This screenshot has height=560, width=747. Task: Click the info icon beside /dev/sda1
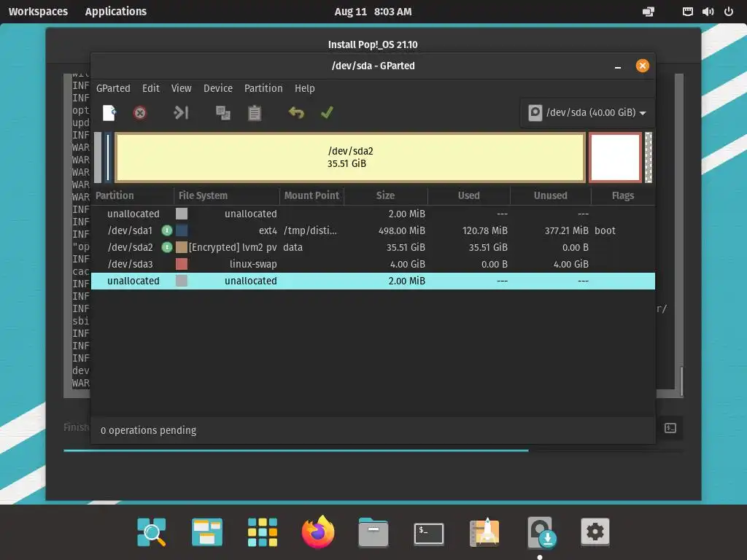click(x=167, y=230)
